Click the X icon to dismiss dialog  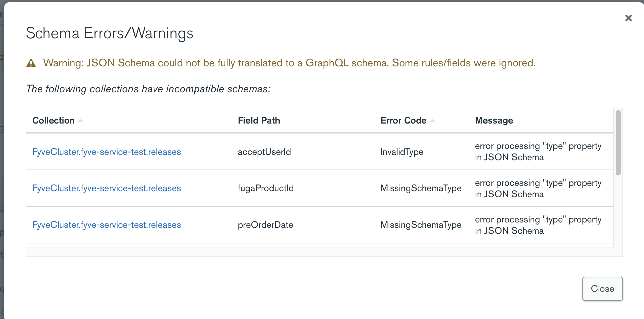(628, 18)
